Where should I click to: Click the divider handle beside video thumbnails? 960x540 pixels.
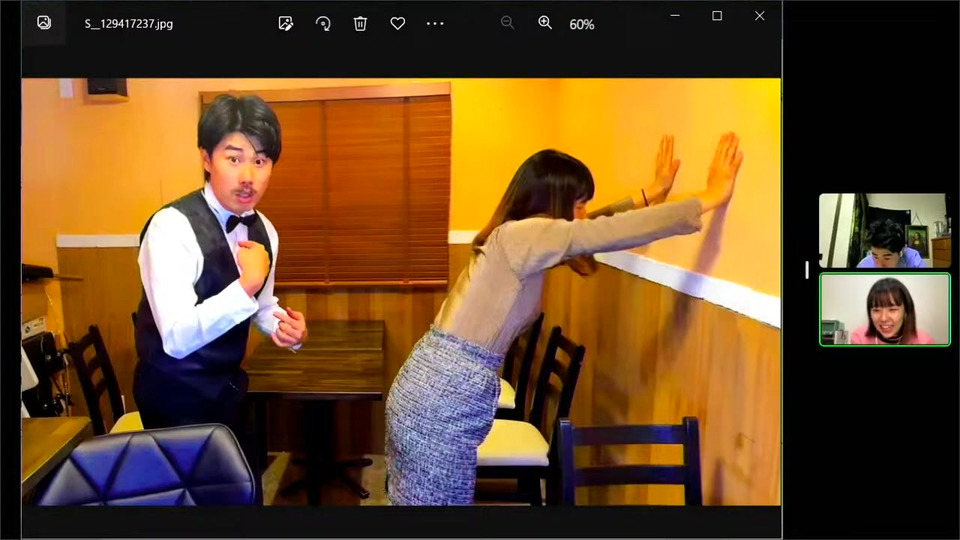(x=807, y=269)
